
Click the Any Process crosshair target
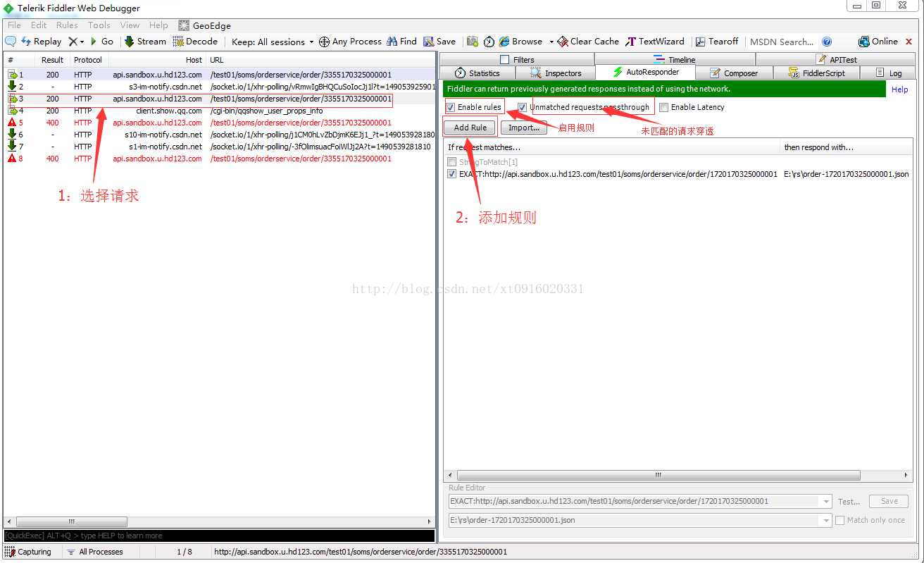click(350, 42)
